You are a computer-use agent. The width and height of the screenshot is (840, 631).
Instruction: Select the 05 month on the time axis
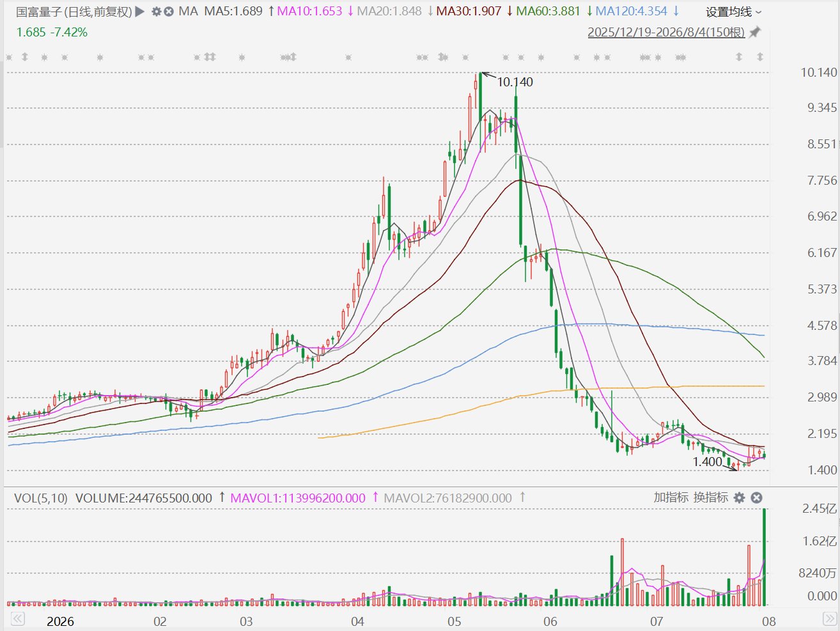pyautogui.click(x=454, y=621)
